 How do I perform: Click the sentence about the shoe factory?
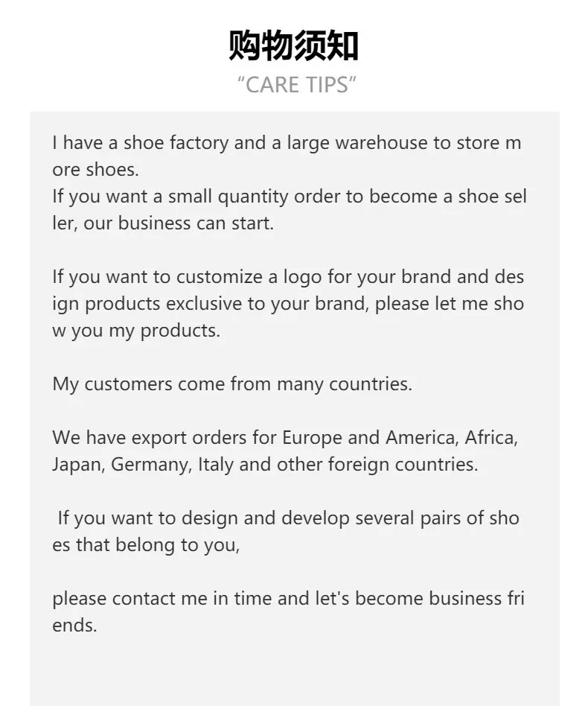coord(287,143)
